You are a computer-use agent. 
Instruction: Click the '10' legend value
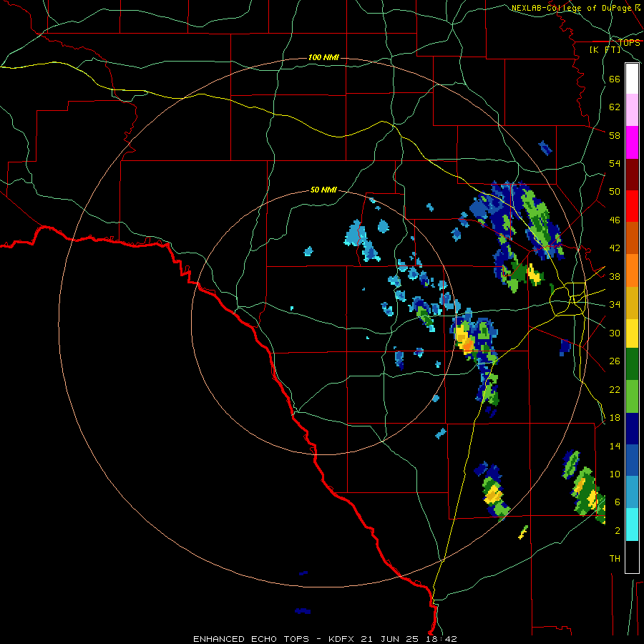(615, 474)
